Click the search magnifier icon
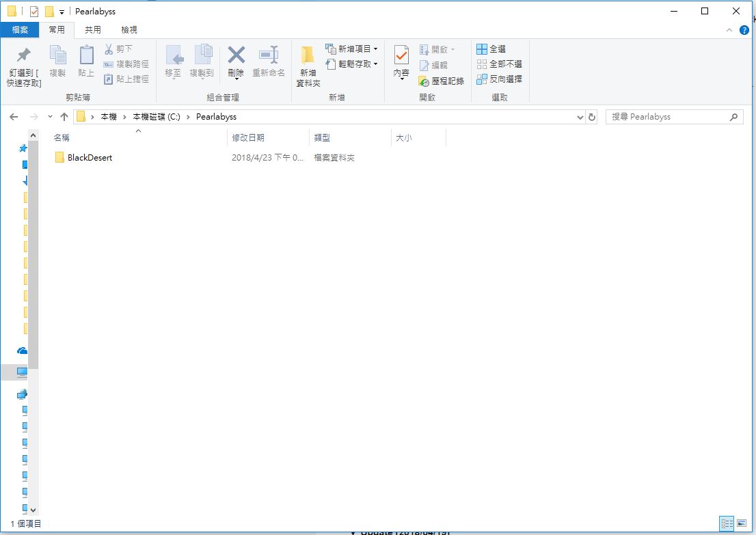The height and width of the screenshot is (535, 756). tap(733, 117)
